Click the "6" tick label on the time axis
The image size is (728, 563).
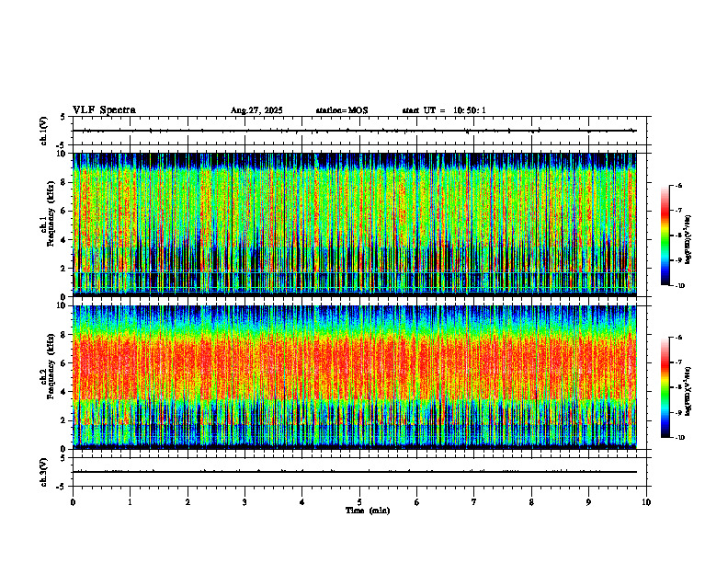click(x=417, y=502)
